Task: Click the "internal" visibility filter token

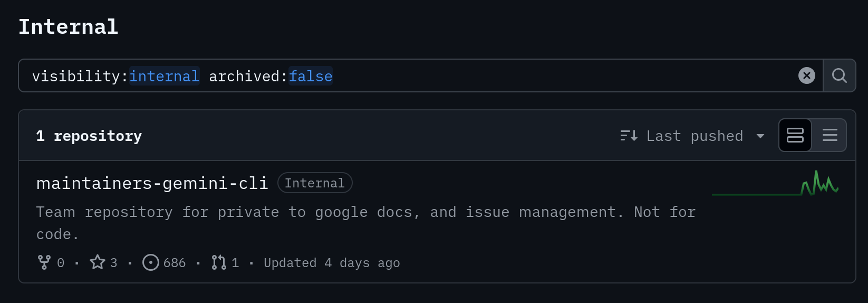Action: [164, 77]
